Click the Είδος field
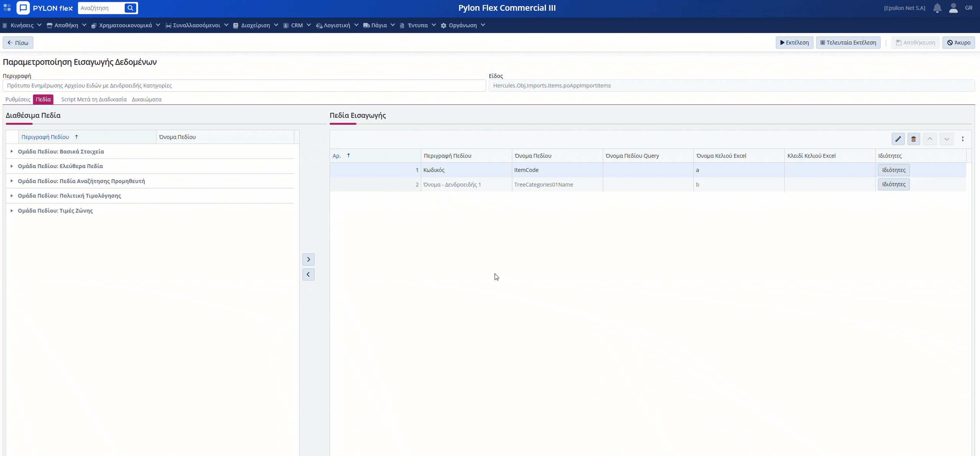Screen dimensions: 980x456 tap(732, 86)
